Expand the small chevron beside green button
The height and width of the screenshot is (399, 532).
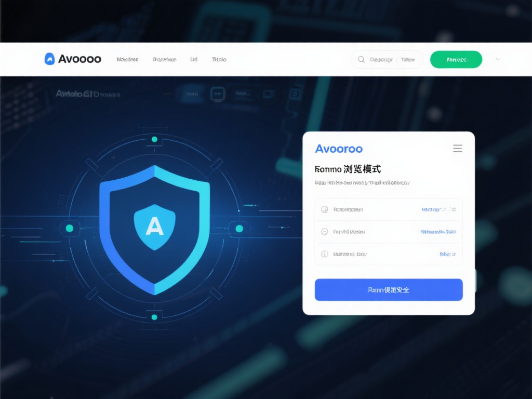[498, 59]
